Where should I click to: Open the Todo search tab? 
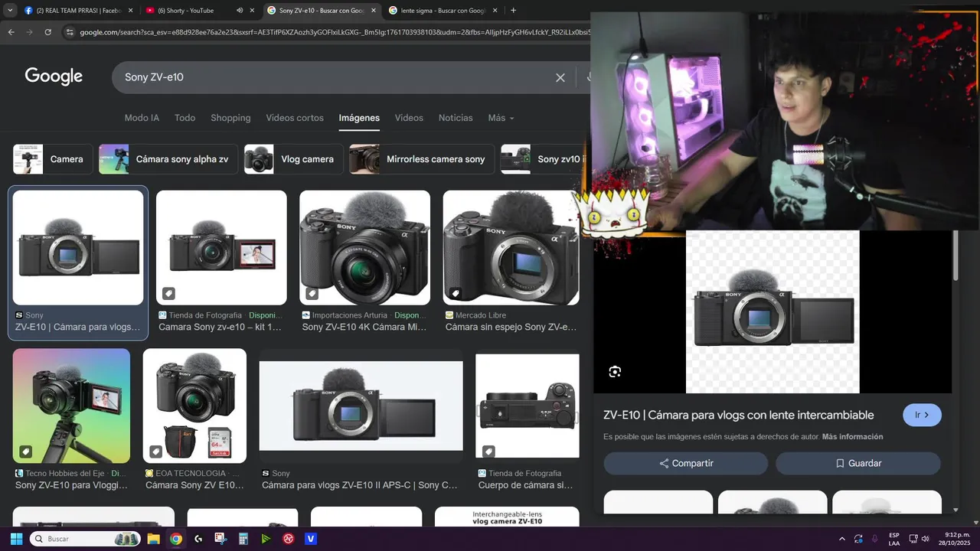185,118
